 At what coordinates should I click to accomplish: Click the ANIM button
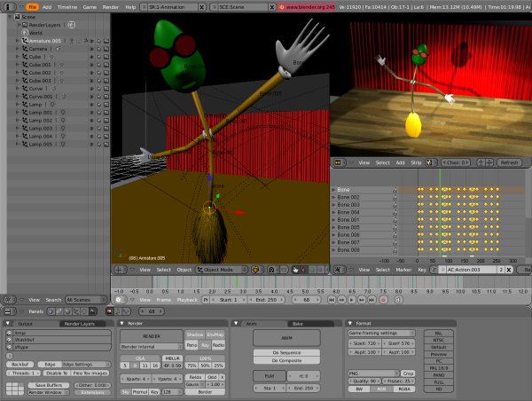(287, 337)
